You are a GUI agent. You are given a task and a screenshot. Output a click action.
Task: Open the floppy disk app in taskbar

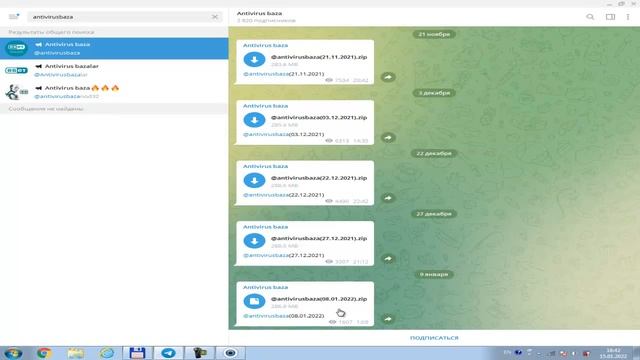coord(138,353)
